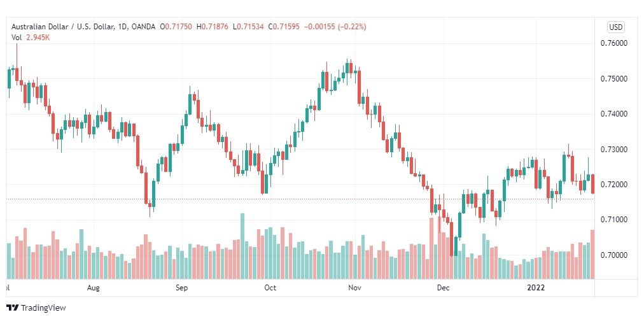Select the Dec marker on time axis
The image size is (644, 319).
443,288
